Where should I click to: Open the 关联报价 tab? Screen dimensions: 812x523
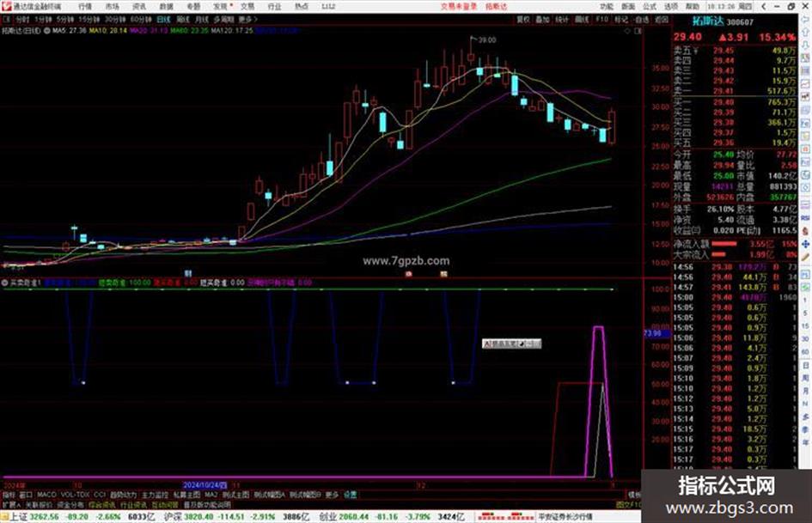tap(39, 504)
